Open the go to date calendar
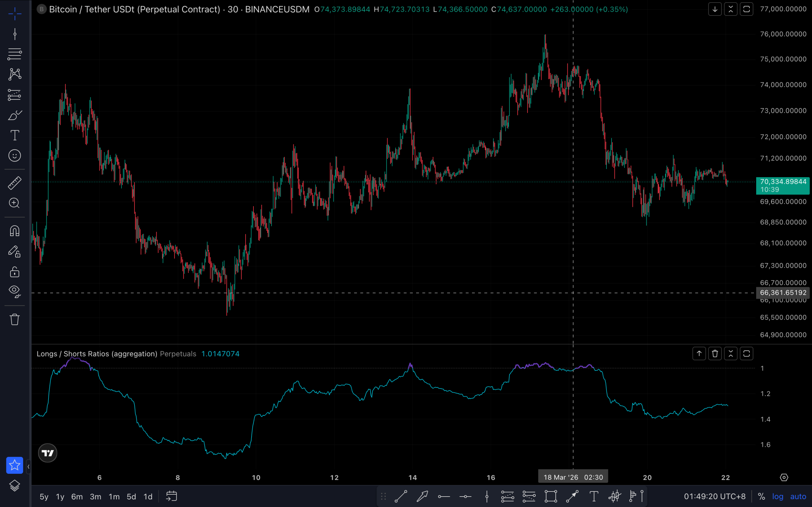812x507 pixels. [172, 496]
